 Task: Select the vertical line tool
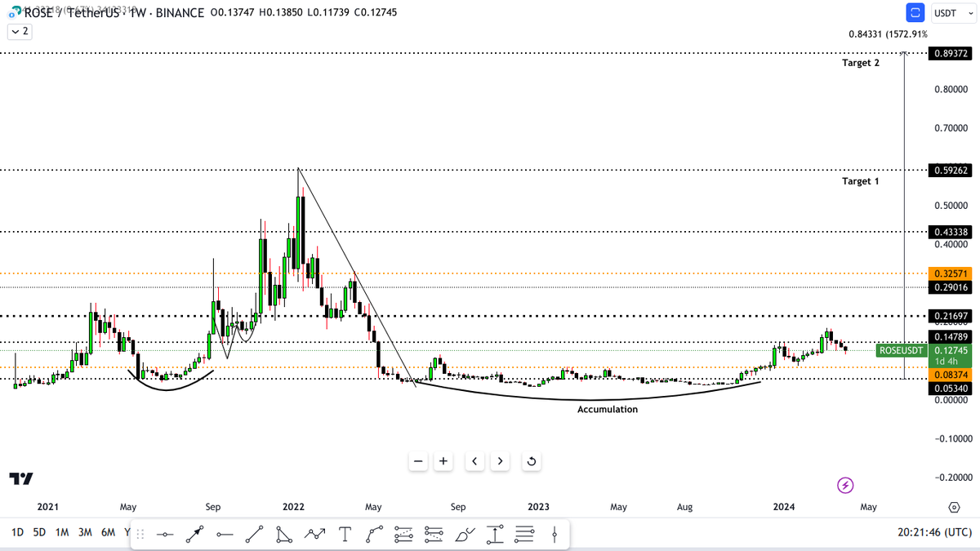pos(555,535)
